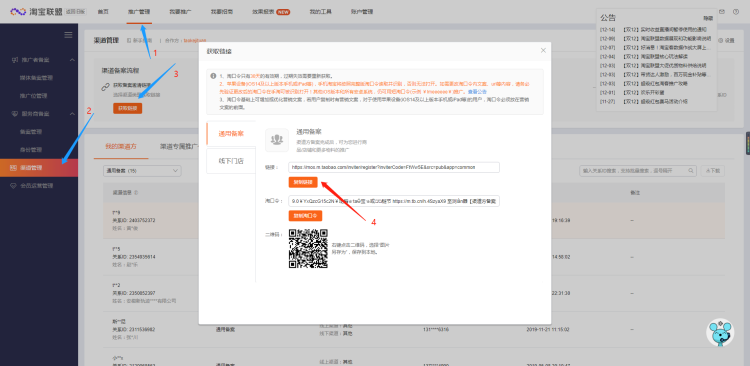Open the 查看公告 link in the notice
750x366 pixels.
pos(477,91)
